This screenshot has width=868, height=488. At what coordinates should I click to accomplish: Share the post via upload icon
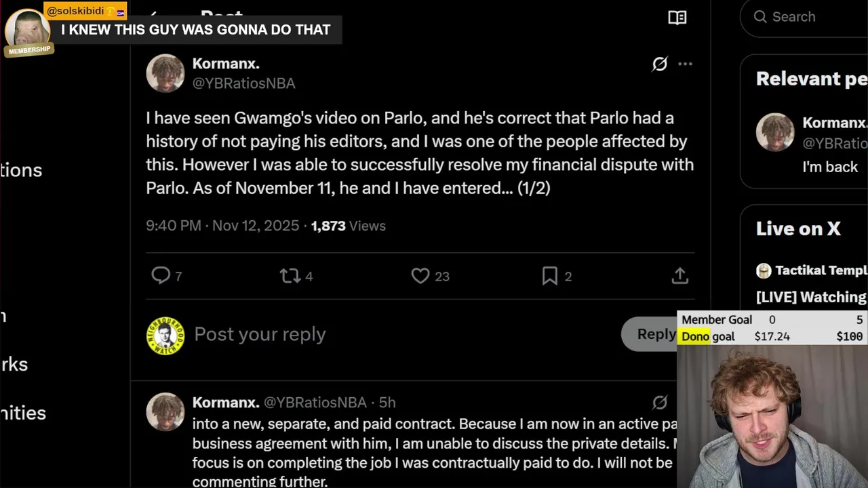(x=679, y=276)
